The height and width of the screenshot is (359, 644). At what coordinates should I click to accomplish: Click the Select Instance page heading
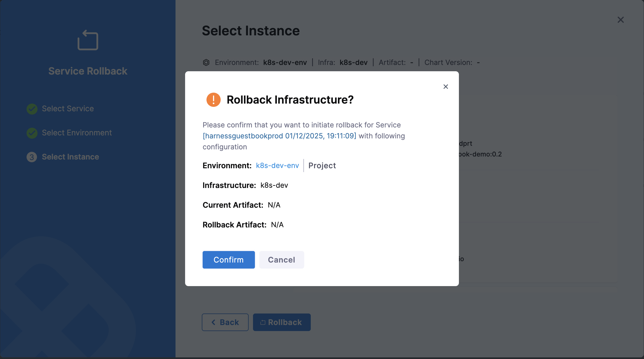click(251, 31)
